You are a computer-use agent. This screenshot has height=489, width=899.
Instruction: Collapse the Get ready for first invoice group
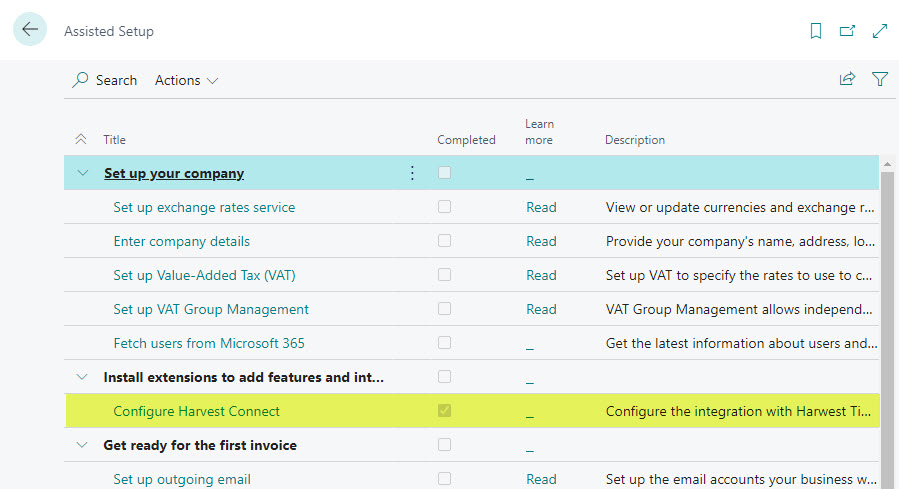83,445
